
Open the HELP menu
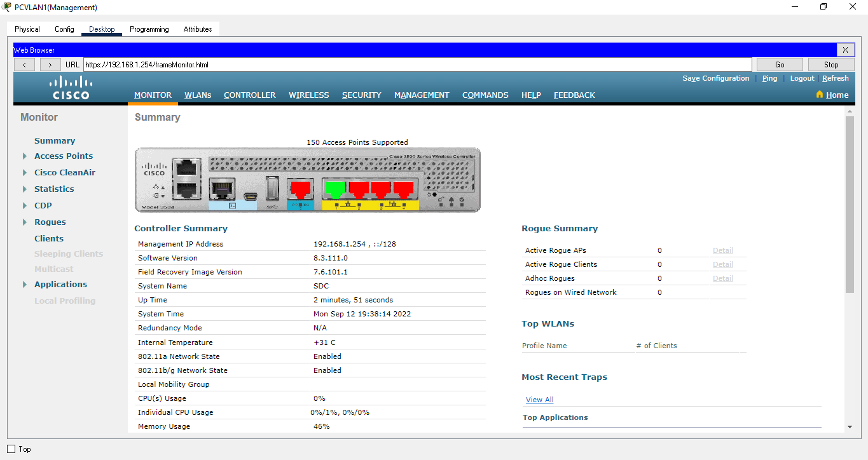click(x=531, y=95)
